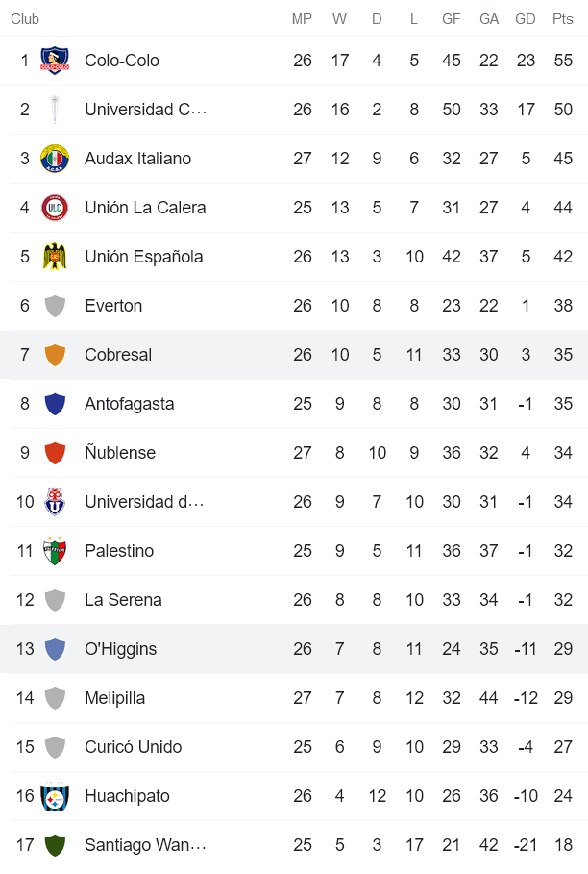
Task: Click the MP column header
Action: [x=303, y=19]
